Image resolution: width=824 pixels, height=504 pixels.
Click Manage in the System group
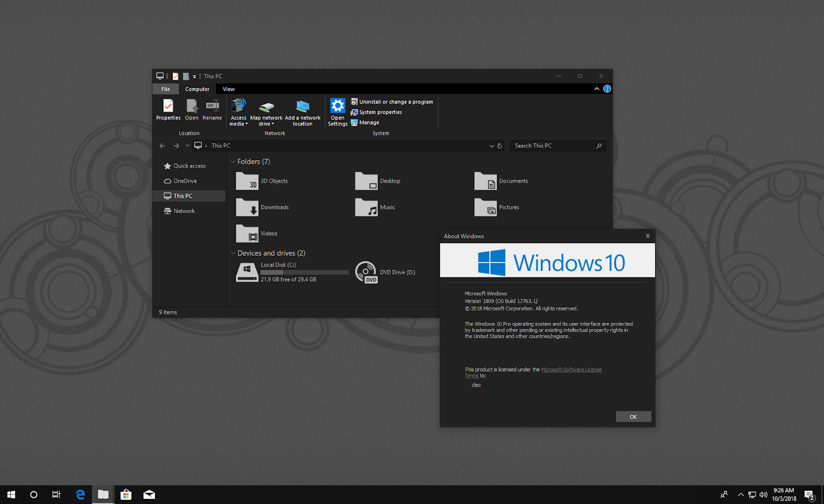click(365, 123)
